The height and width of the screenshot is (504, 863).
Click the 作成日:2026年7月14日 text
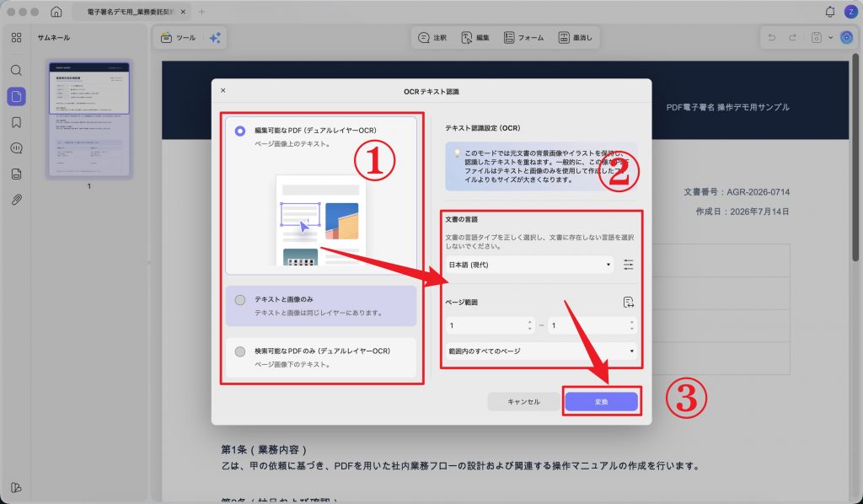tap(742, 212)
